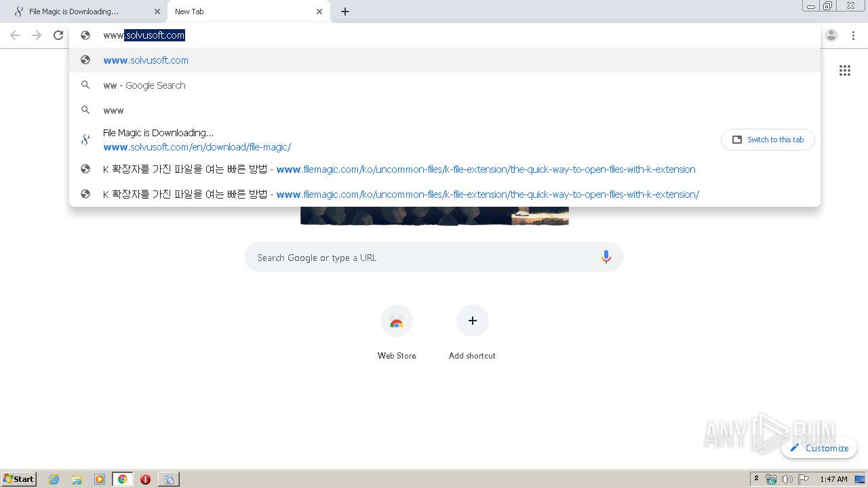Select the New Tab tab
The width and height of the screenshot is (868, 488).
point(249,12)
